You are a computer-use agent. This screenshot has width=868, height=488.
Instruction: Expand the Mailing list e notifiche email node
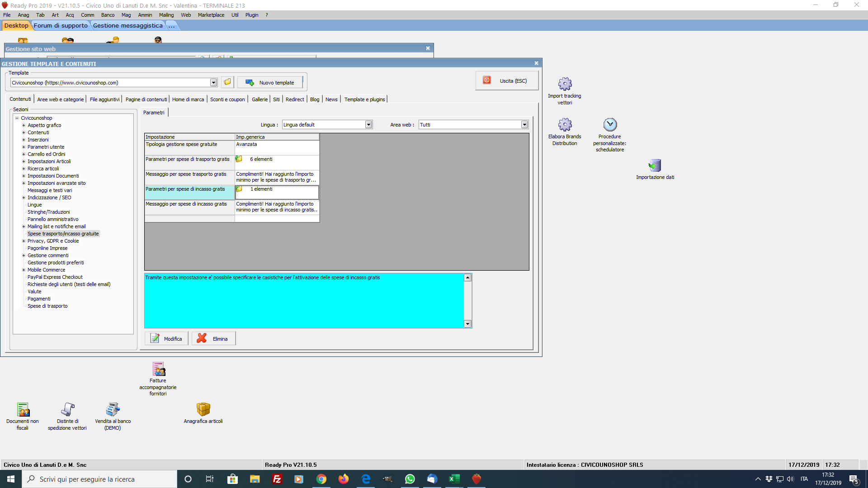point(24,226)
